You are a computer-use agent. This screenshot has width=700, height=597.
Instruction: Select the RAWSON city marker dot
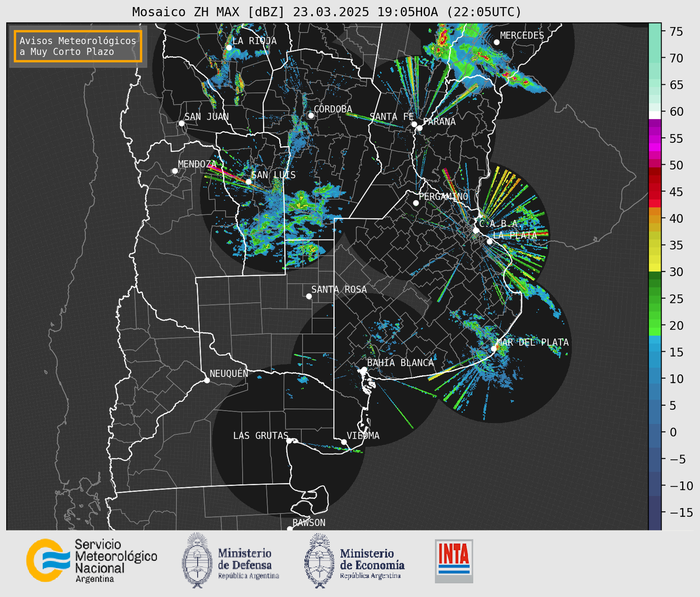pyautogui.click(x=290, y=528)
